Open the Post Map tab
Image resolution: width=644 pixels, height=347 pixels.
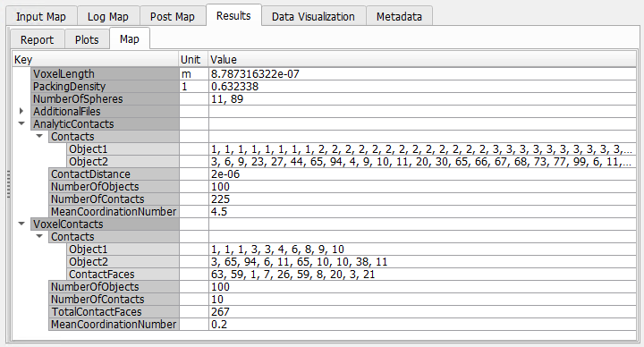(173, 16)
